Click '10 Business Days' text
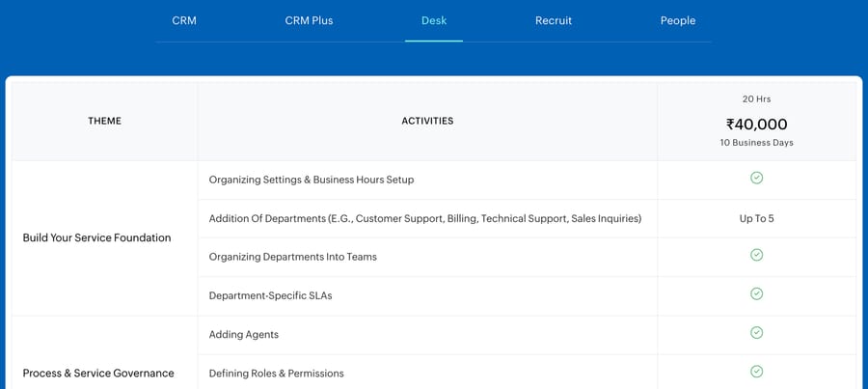The image size is (868, 389). [757, 143]
